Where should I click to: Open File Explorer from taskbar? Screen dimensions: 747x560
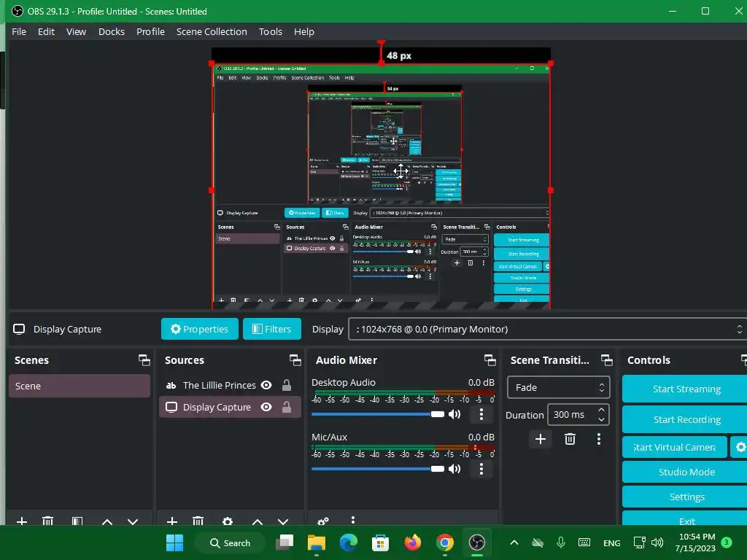point(317,542)
